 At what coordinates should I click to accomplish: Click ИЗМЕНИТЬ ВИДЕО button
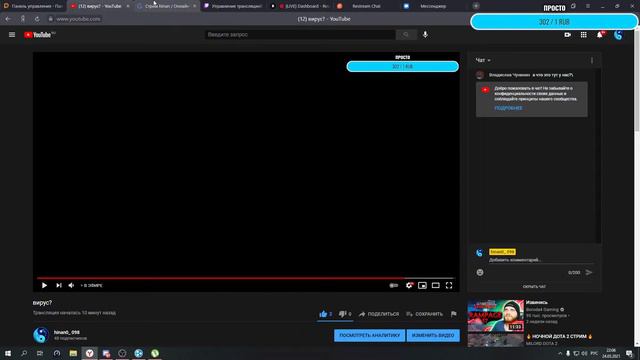(x=433, y=336)
